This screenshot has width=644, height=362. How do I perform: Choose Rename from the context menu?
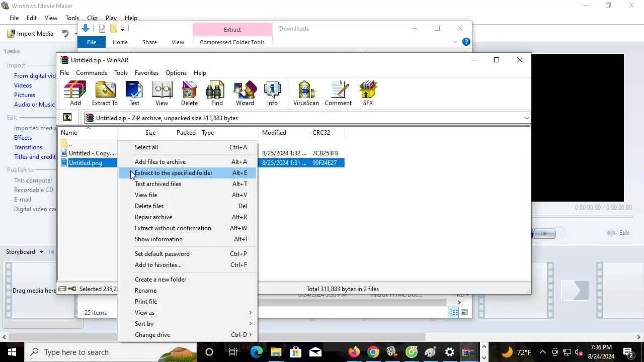tap(187, 291)
